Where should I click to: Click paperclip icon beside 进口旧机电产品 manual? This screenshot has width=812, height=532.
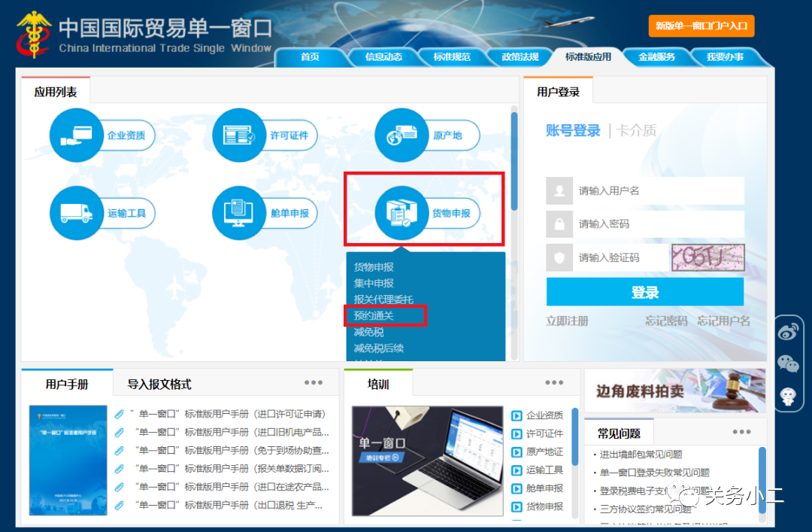[x=119, y=433]
